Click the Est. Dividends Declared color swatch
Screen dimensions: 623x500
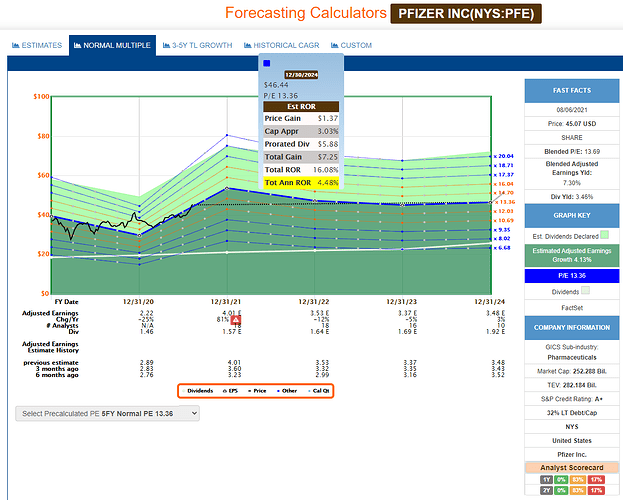[x=604, y=235]
